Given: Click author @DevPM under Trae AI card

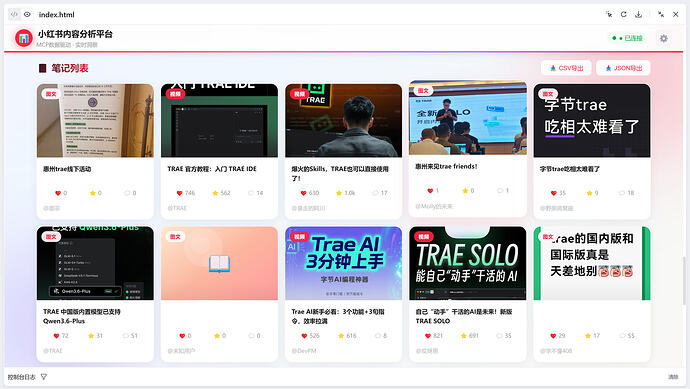Looking at the screenshot, I should tap(304, 351).
